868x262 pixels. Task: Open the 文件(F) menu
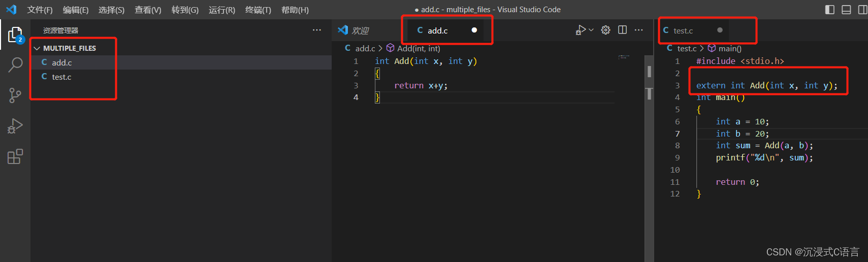tap(40, 10)
